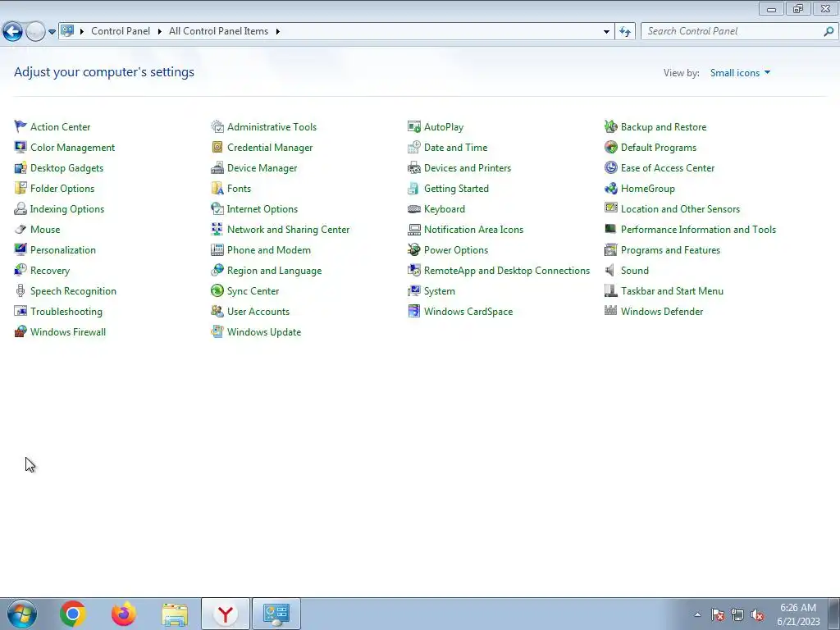Expand arrow after Control Panel breadcrumb
The width and height of the screenshot is (840, 630).
[x=160, y=31]
